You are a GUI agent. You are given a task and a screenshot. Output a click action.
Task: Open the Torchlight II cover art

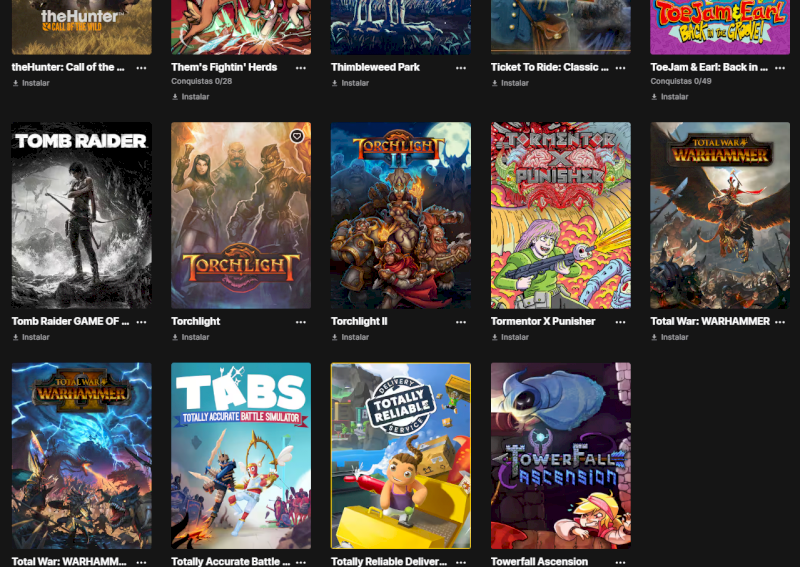[401, 215]
